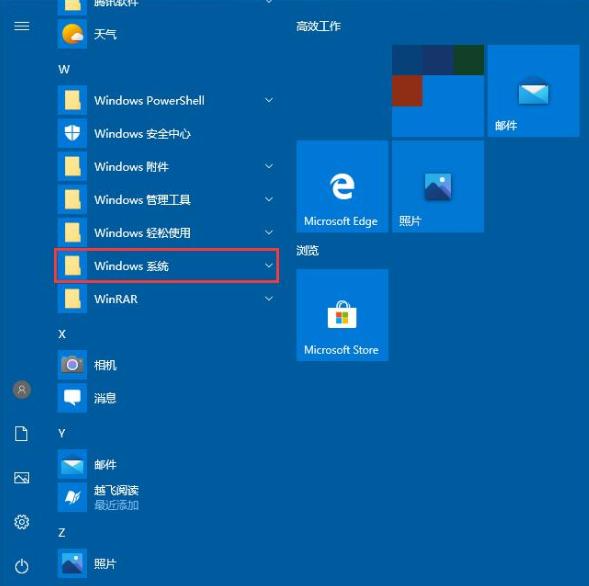Image resolution: width=589 pixels, height=586 pixels.
Task: Click the Windows 附件 folder icon
Action: 72,166
